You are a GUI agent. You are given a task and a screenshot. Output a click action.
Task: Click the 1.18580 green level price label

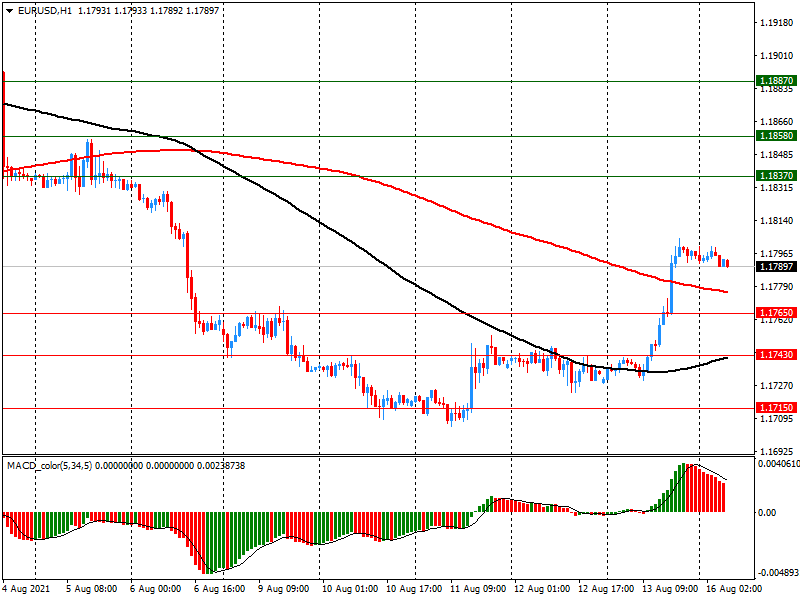[x=776, y=136]
